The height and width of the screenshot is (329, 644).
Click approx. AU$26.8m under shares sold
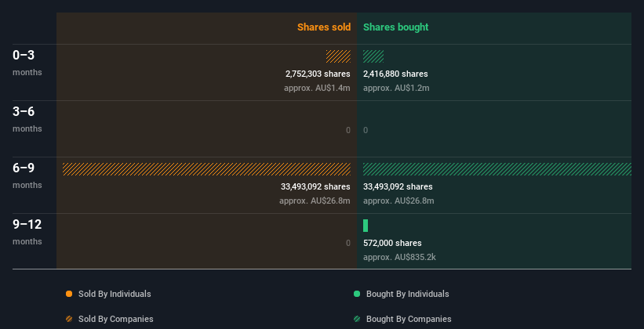[315, 201]
